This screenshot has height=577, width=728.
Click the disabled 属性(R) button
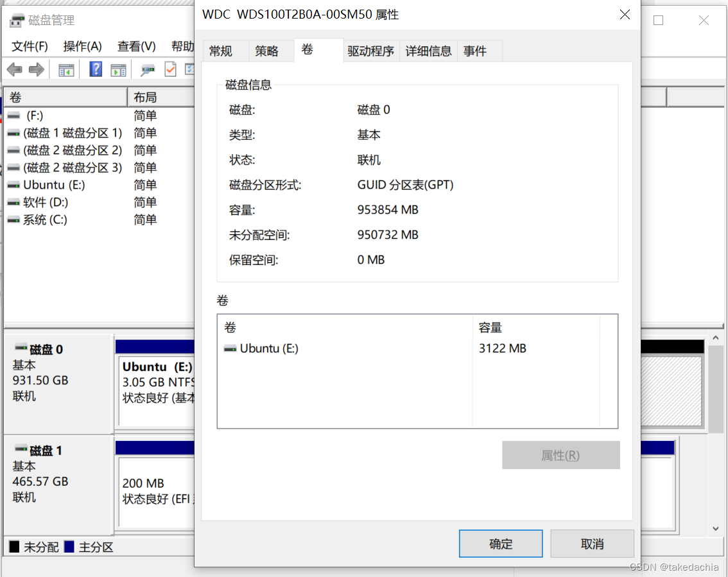[561, 455]
